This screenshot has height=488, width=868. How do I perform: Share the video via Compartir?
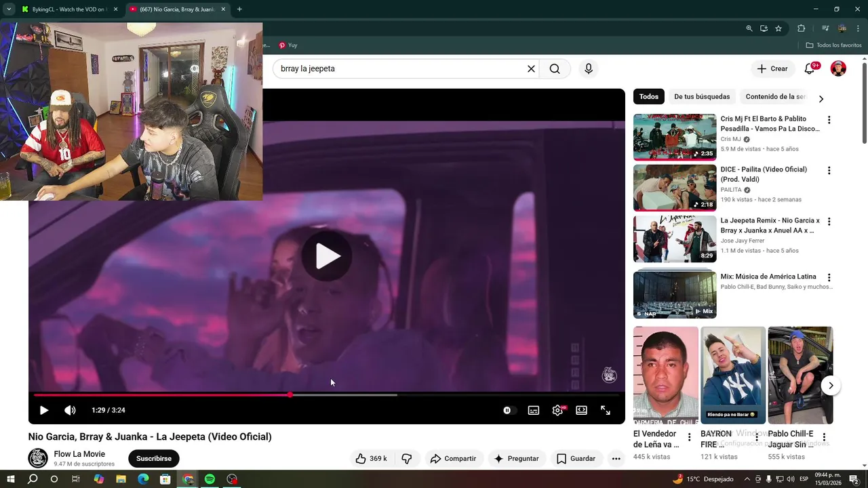click(x=454, y=458)
